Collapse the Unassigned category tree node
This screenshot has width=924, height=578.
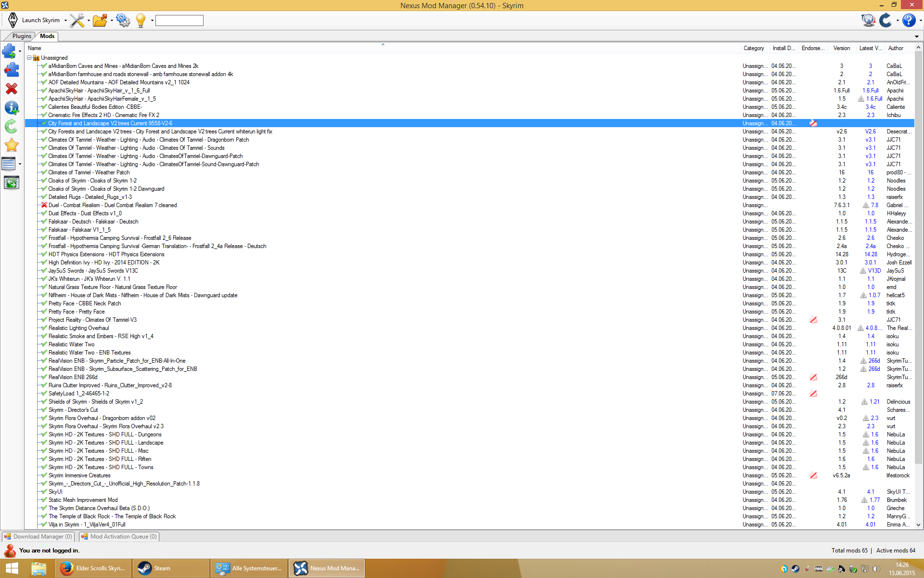tap(29, 58)
